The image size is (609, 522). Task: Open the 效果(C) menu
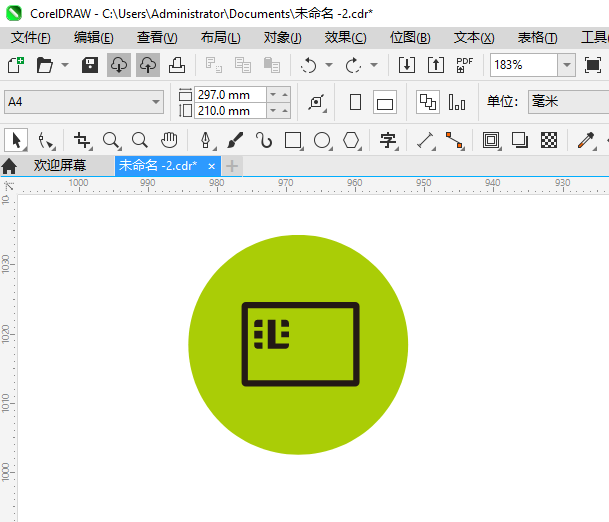[x=345, y=38]
